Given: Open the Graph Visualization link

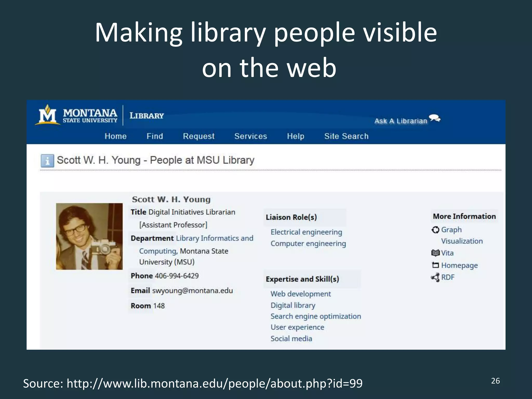Looking at the screenshot, I should tap(462, 235).
